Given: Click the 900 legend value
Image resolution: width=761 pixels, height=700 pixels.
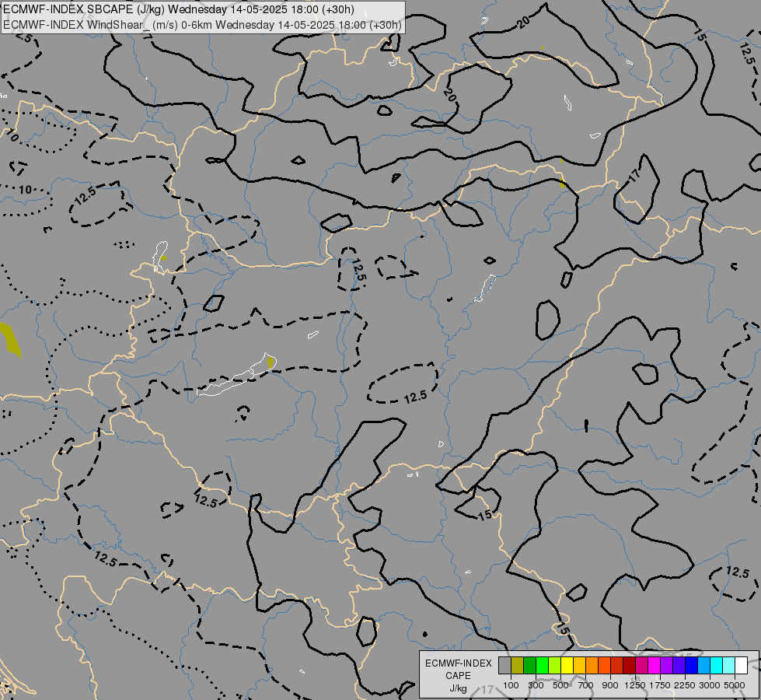Looking at the screenshot, I should 610,685.
